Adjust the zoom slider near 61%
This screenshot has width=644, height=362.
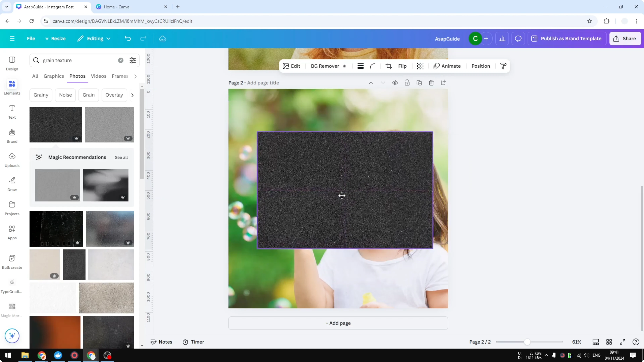527,342
